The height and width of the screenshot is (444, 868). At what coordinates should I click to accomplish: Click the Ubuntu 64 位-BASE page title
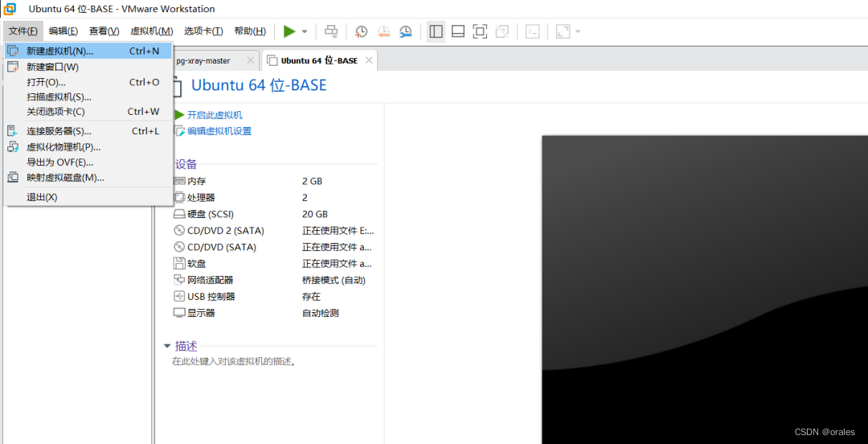pos(259,85)
